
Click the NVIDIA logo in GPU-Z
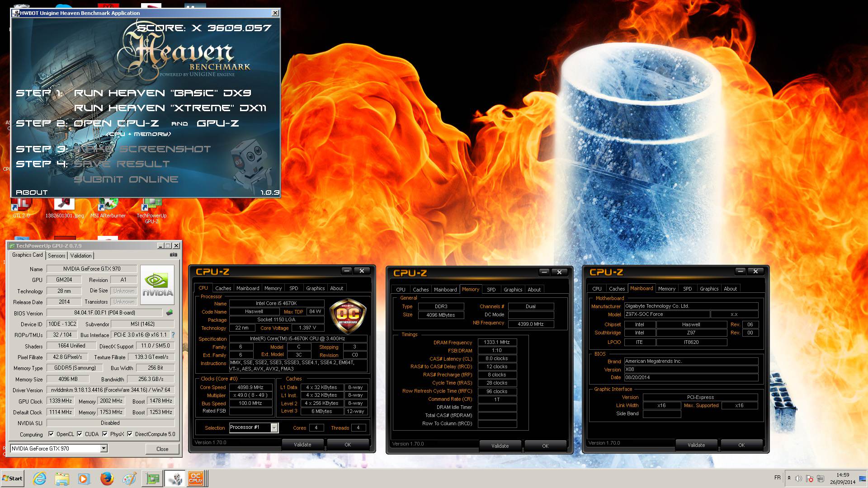pos(157,285)
